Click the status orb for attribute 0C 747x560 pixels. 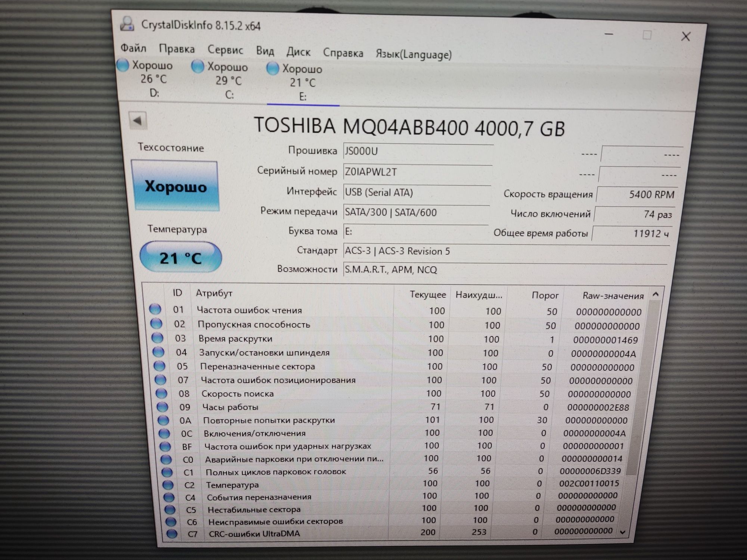(164, 433)
